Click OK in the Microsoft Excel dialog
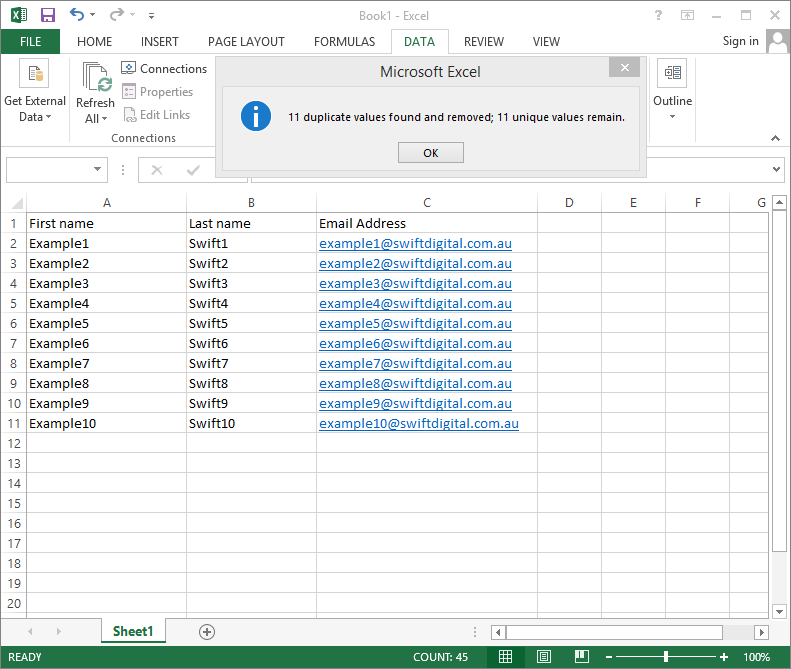Screen dimensions: 791x669 431,152
